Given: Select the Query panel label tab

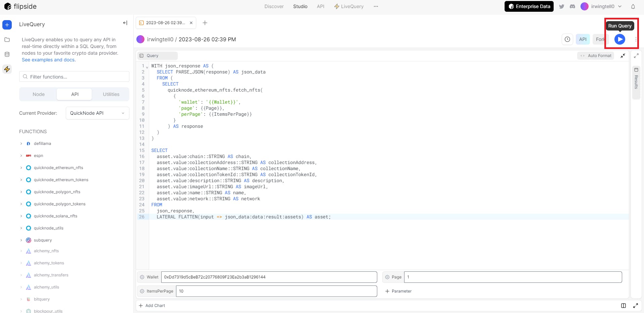Looking at the screenshot, I should pyautogui.click(x=157, y=56).
